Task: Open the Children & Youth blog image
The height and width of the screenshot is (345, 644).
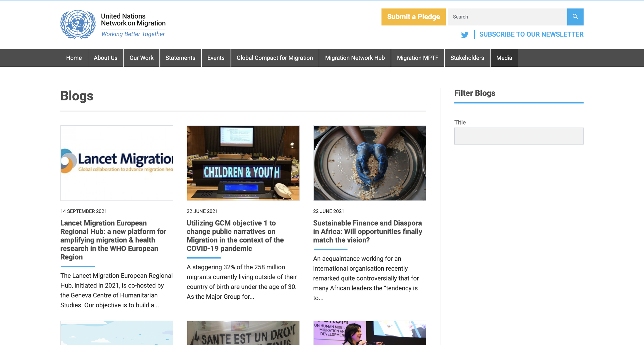Action: pos(243,163)
